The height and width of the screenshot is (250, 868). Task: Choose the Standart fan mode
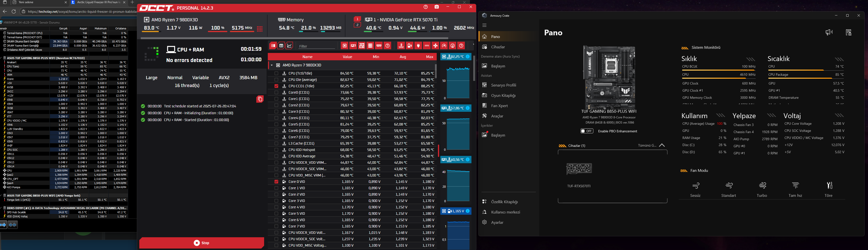click(728, 189)
